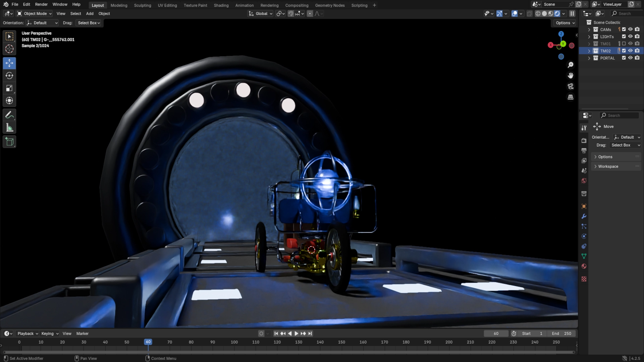
Task: Select the Measure tool
Action: tap(9, 128)
